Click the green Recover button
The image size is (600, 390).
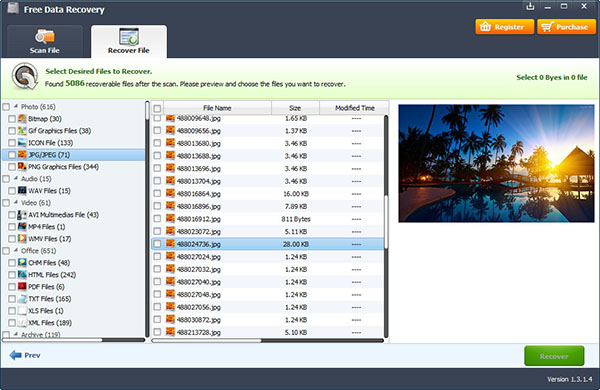click(x=554, y=356)
